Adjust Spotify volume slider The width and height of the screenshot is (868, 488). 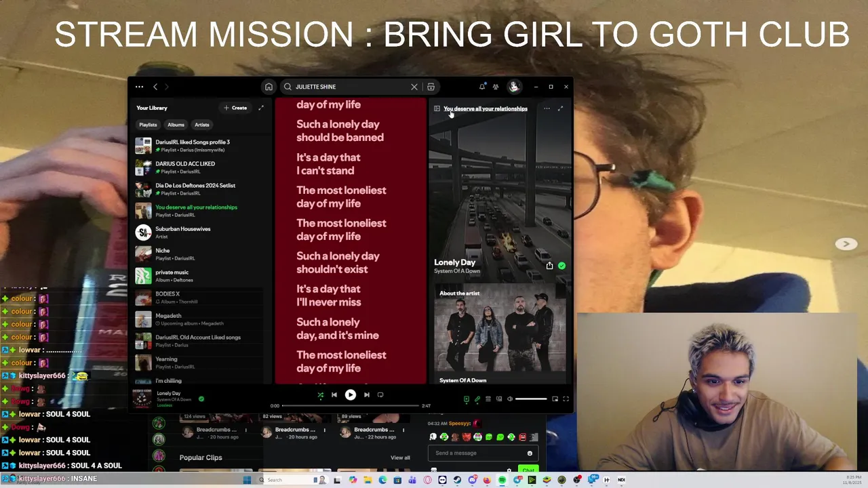click(x=531, y=399)
